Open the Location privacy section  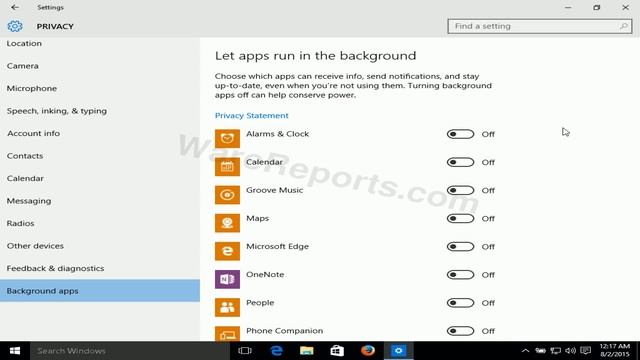pyautogui.click(x=100, y=43)
